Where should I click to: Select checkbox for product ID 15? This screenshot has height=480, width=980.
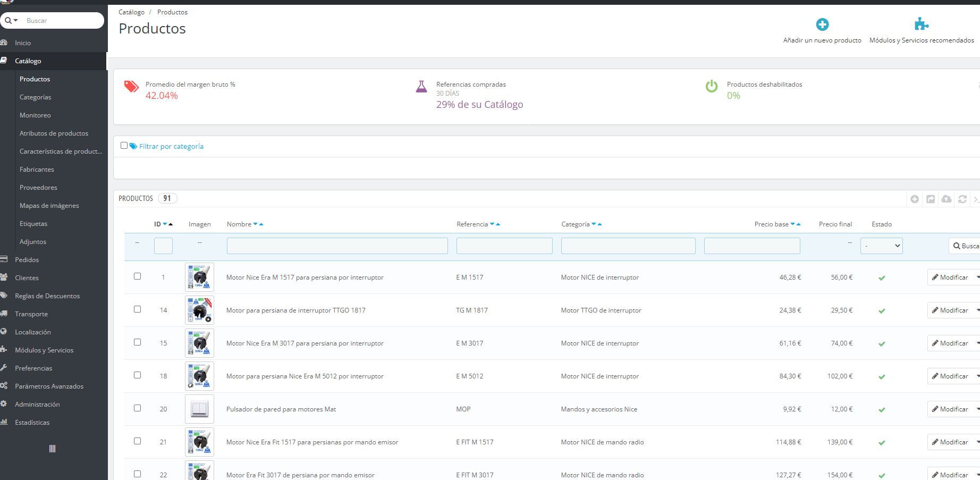pos(137,342)
